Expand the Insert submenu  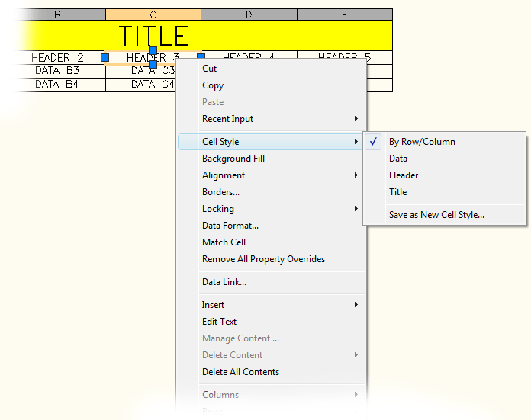214,305
